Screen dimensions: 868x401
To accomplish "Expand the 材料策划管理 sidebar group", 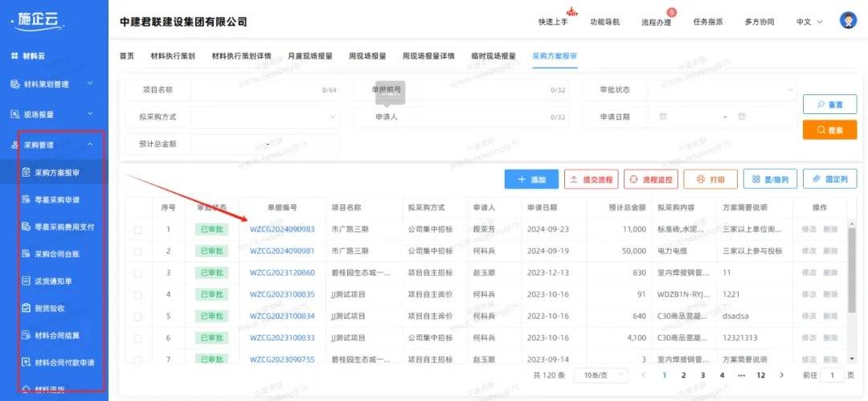I will 91,84.
